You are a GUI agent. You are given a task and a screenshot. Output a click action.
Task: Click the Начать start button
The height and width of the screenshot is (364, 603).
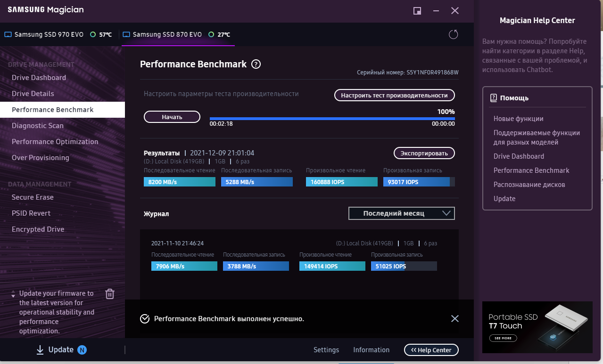click(172, 117)
